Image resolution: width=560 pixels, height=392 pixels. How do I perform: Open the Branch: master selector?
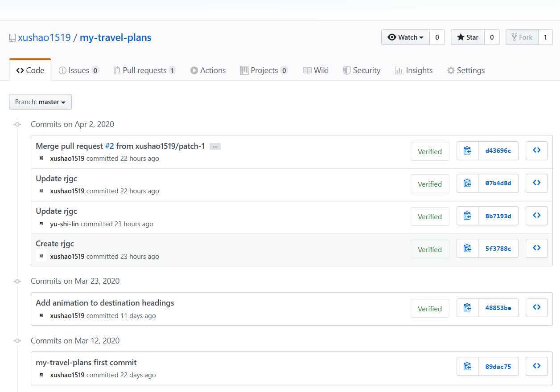click(x=40, y=102)
